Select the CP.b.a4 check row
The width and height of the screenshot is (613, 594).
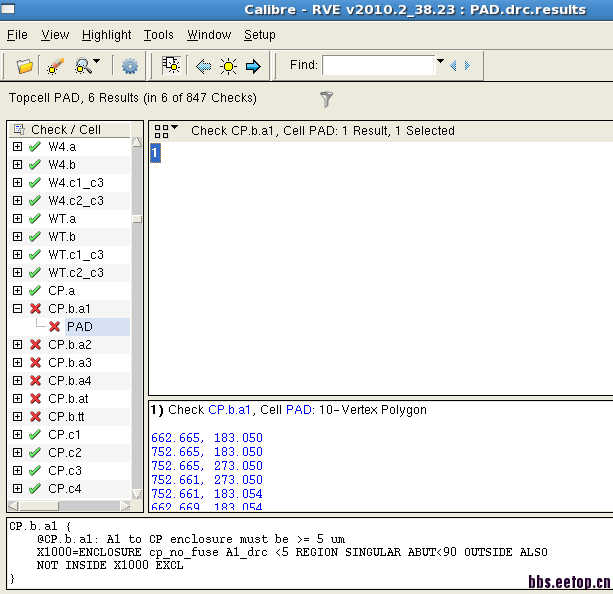point(70,380)
